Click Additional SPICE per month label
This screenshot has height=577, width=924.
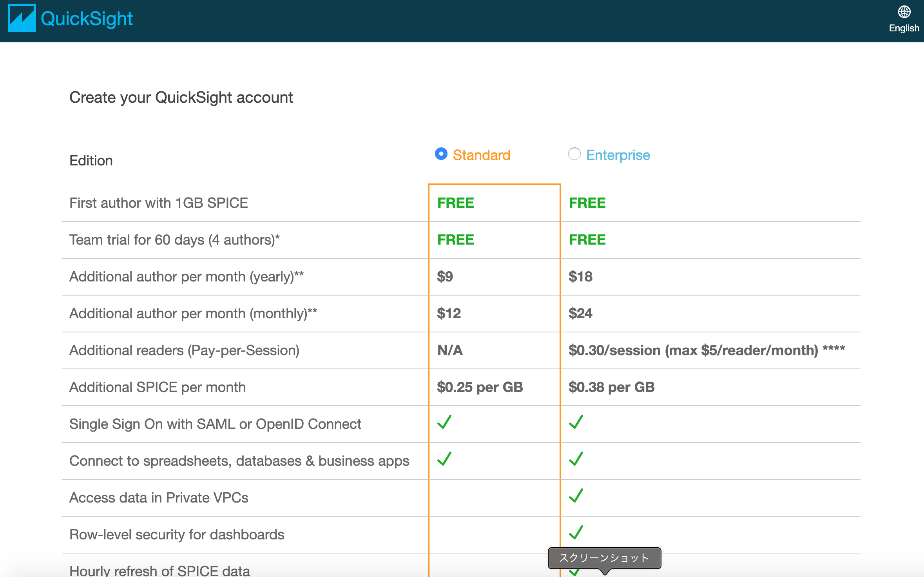(x=158, y=387)
